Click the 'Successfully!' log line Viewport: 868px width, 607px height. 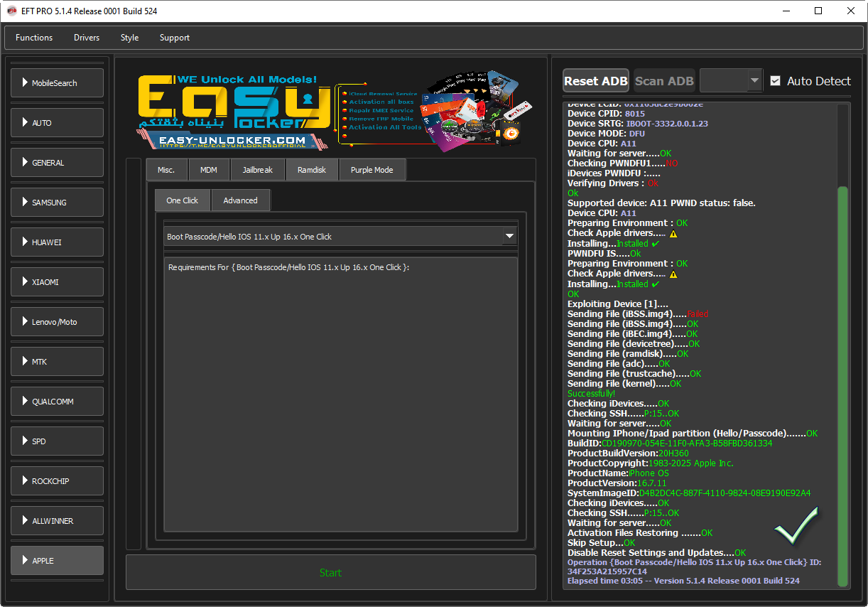point(592,393)
